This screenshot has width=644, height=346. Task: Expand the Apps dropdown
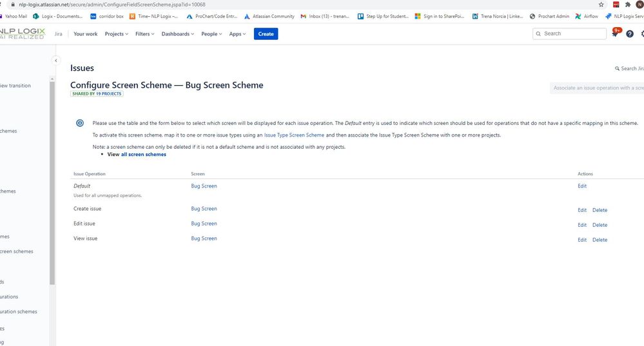(x=237, y=34)
